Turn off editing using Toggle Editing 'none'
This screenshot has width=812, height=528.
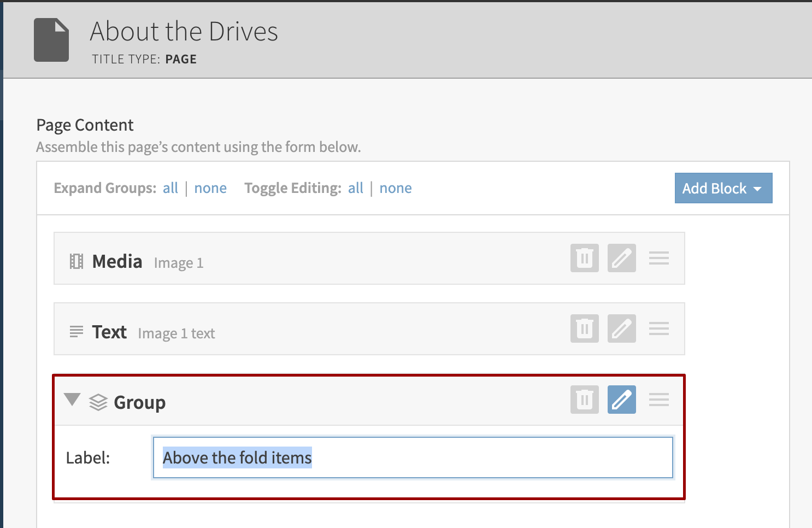coord(396,188)
